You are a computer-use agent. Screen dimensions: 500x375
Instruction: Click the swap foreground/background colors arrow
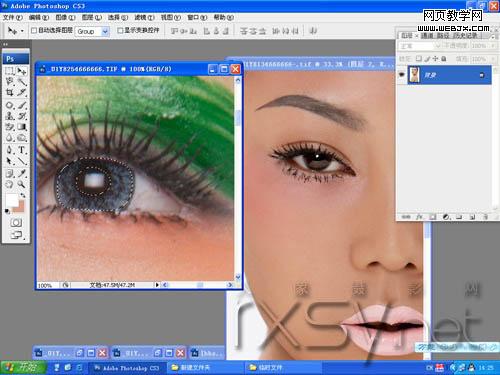pyautogui.click(x=22, y=195)
